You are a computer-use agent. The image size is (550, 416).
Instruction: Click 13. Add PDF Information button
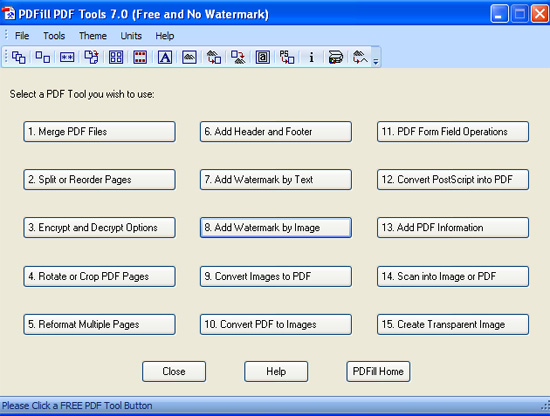tap(453, 228)
